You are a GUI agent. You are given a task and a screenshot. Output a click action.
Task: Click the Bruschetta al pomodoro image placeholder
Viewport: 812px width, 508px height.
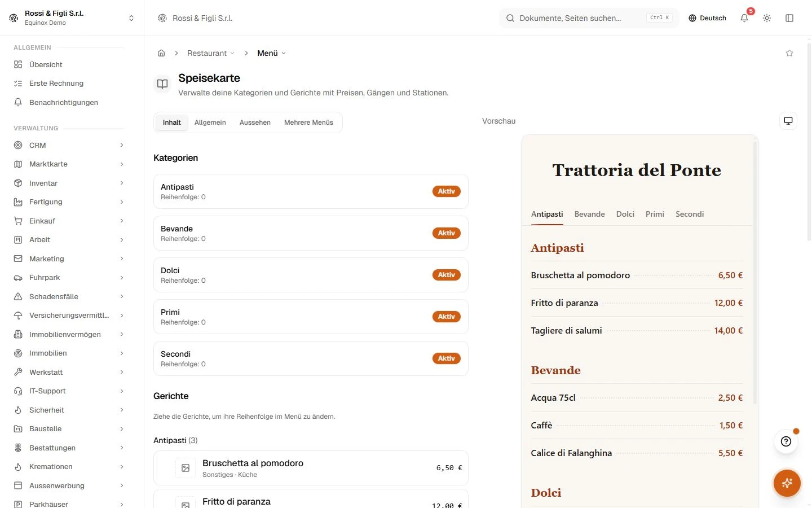186,468
